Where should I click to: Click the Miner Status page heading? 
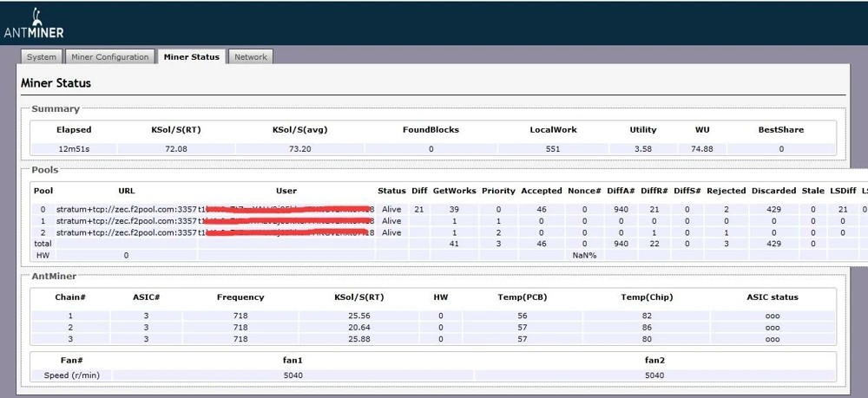(56, 83)
